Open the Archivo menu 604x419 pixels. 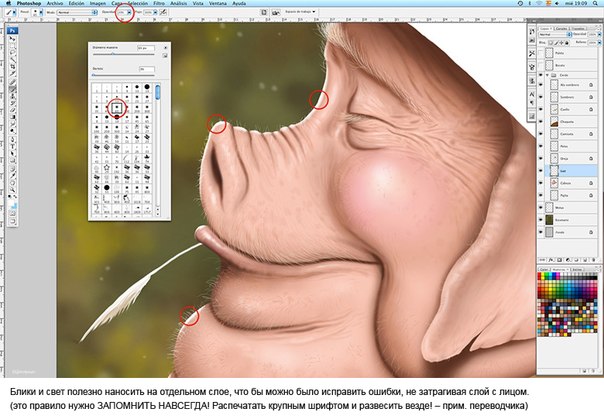[55, 3]
